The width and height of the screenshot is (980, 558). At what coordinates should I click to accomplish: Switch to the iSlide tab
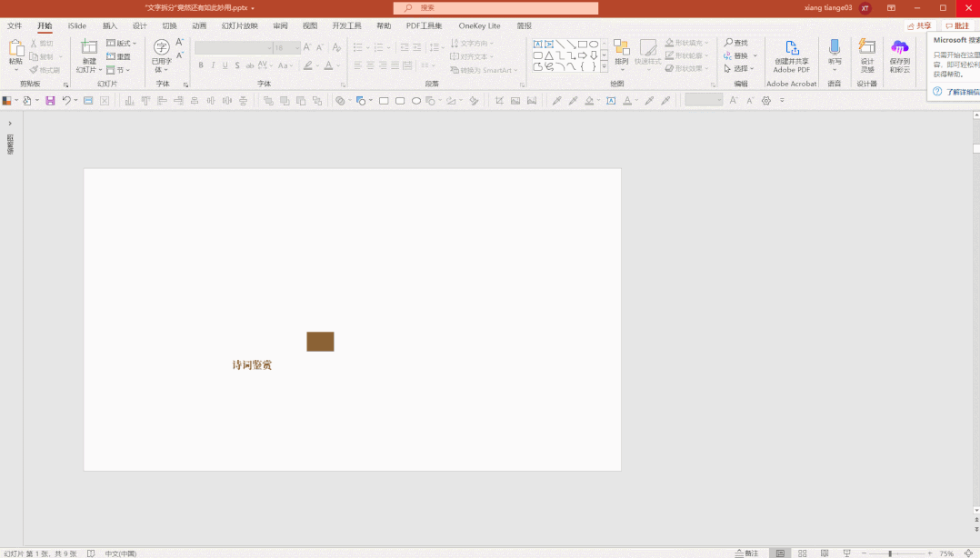coord(77,25)
